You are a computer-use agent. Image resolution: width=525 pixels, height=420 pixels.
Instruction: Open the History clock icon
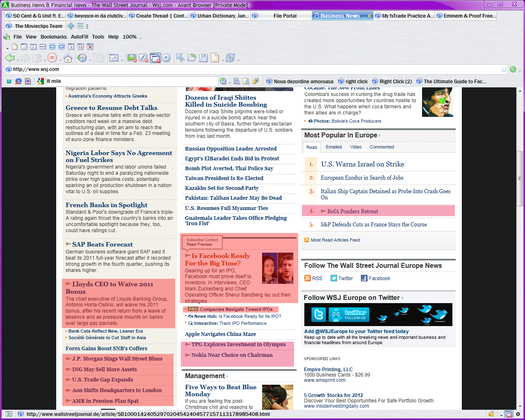[x=82, y=58]
